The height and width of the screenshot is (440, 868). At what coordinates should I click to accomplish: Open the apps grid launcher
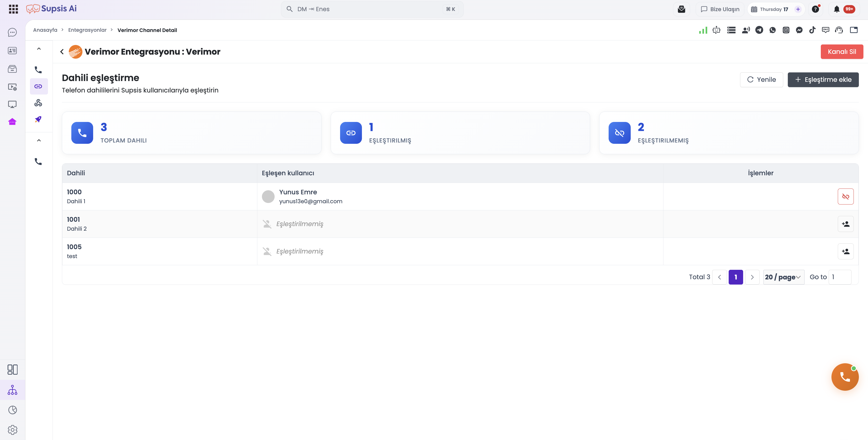[x=13, y=9]
